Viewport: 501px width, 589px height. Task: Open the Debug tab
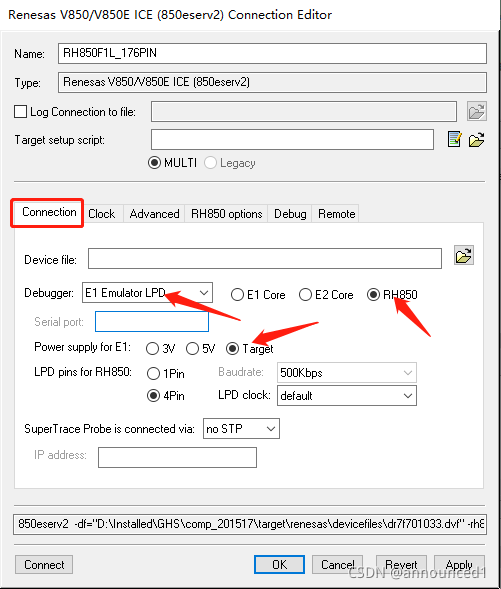coord(290,214)
